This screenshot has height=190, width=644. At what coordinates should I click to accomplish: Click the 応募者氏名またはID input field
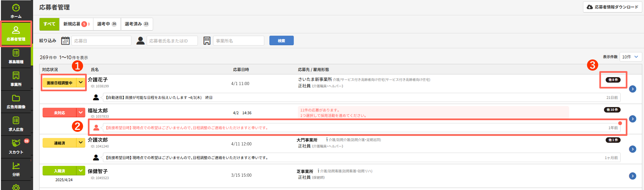[172, 41]
